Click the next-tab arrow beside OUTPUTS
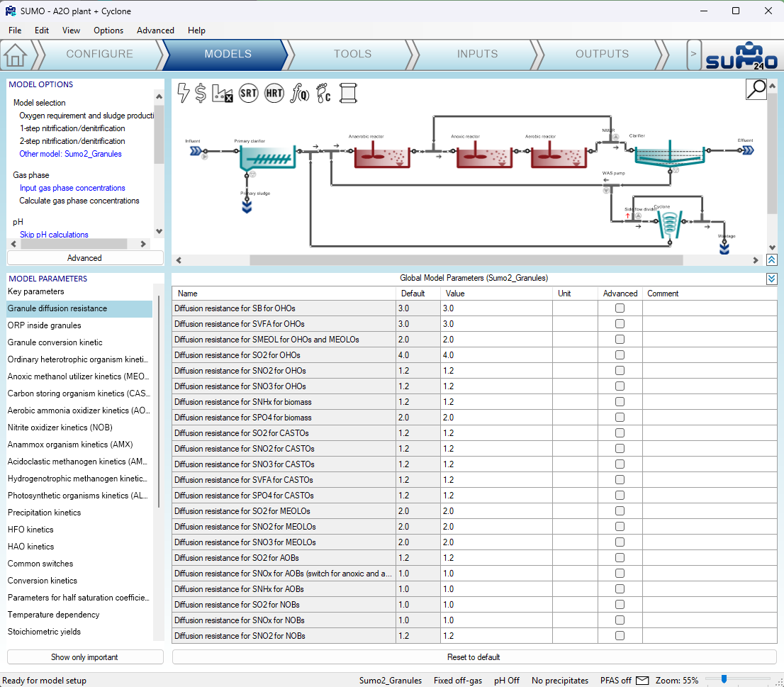Viewport: 784px width, 687px height. point(694,54)
